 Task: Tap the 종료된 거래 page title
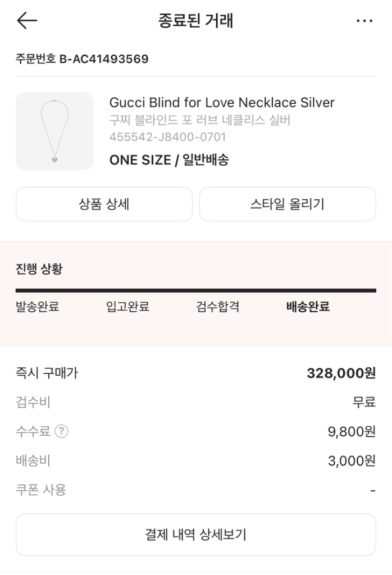pos(195,21)
